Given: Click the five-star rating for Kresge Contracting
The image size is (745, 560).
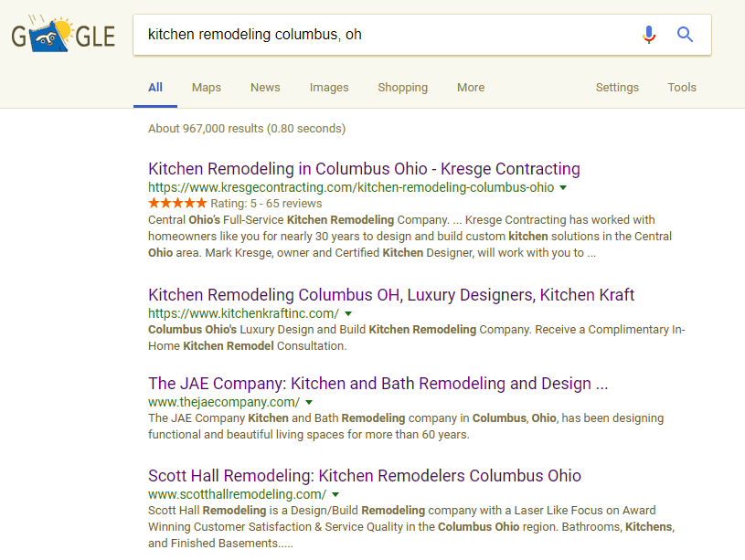Looking at the screenshot, I should (177, 203).
